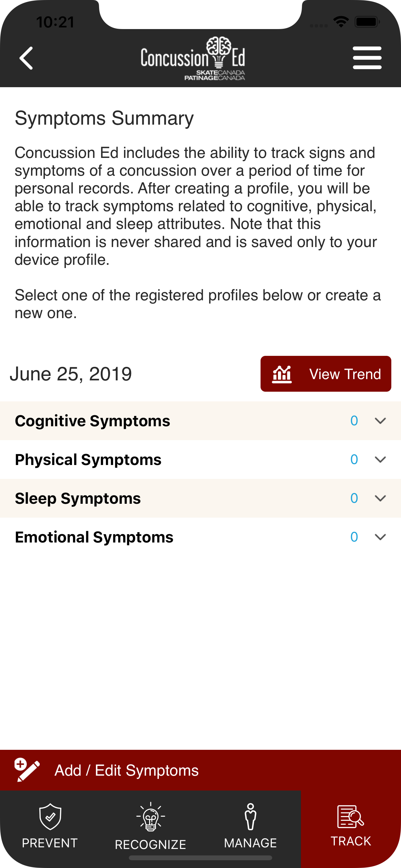Screen dimensions: 401x868
Task: Tap the June 25, 2019 date
Action: click(71, 374)
